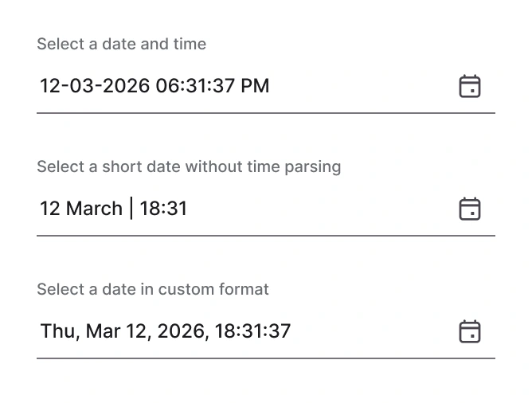This screenshot has height=403, width=532.
Task: Click the year 2026 in 12-03-2026
Action: (127, 86)
